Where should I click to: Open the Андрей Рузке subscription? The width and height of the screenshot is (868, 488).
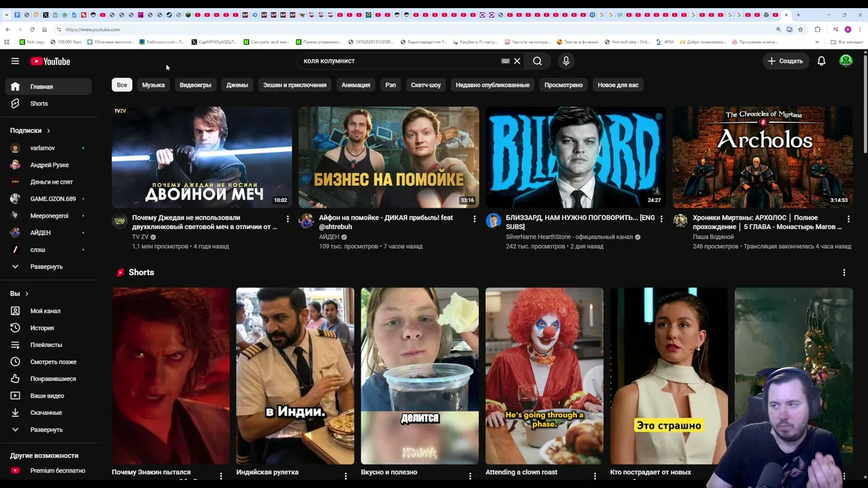(47, 165)
